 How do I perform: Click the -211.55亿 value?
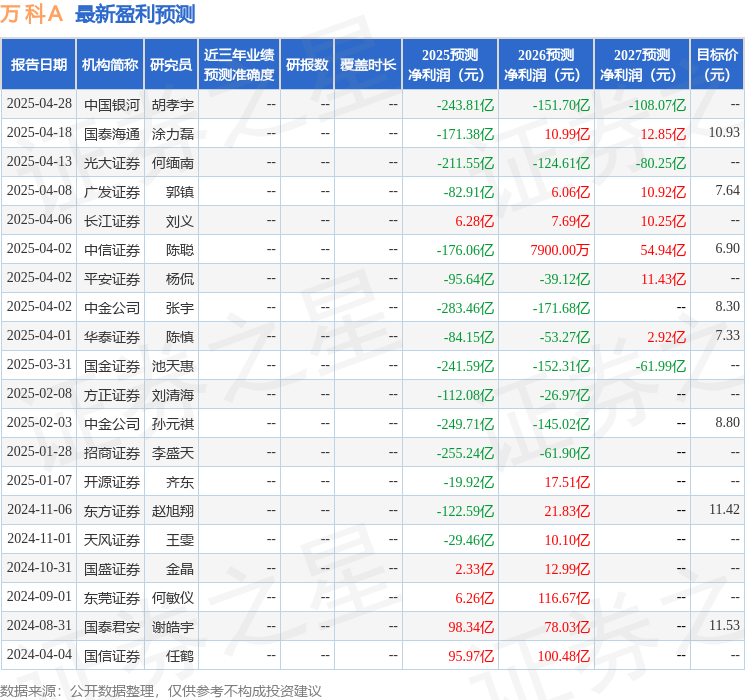[x=465, y=163]
